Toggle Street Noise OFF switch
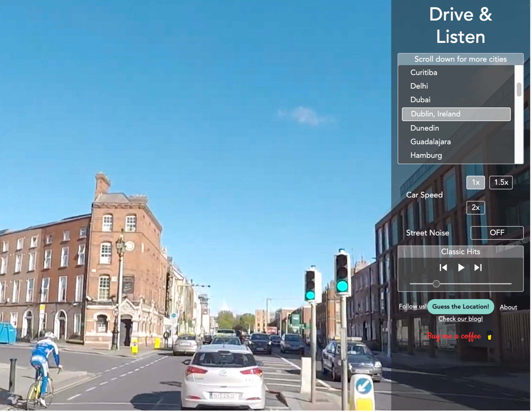This screenshot has height=412, width=532. (x=497, y=233)
